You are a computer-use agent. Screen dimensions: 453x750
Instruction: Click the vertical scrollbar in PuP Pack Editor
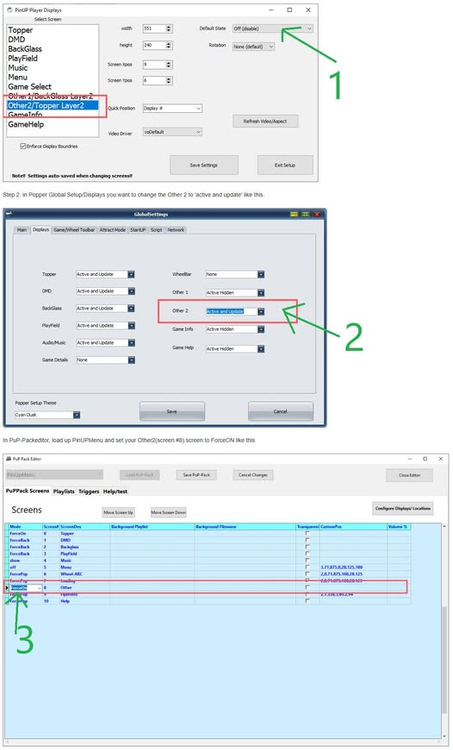444,631
